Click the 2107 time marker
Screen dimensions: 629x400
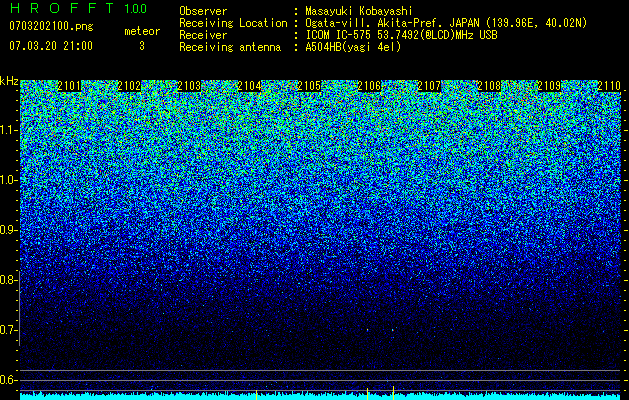(x=429, y=86)
